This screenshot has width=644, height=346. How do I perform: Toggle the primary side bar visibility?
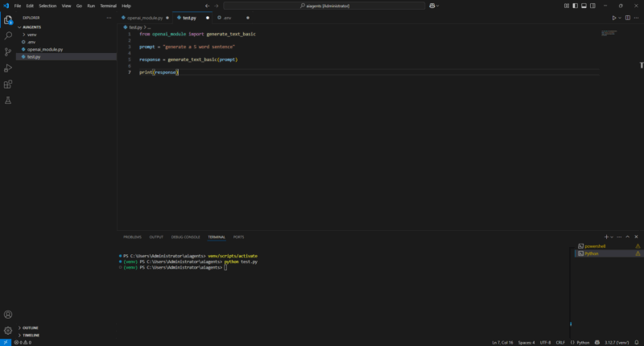[575, 6]
